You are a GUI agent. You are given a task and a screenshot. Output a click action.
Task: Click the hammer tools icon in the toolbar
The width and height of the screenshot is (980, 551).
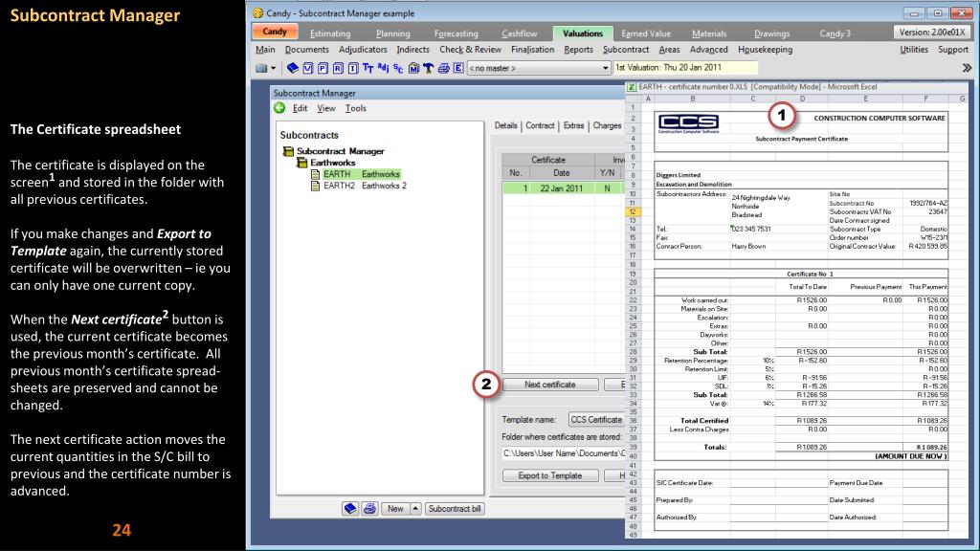pyautogui.click(x=428, y=68)
